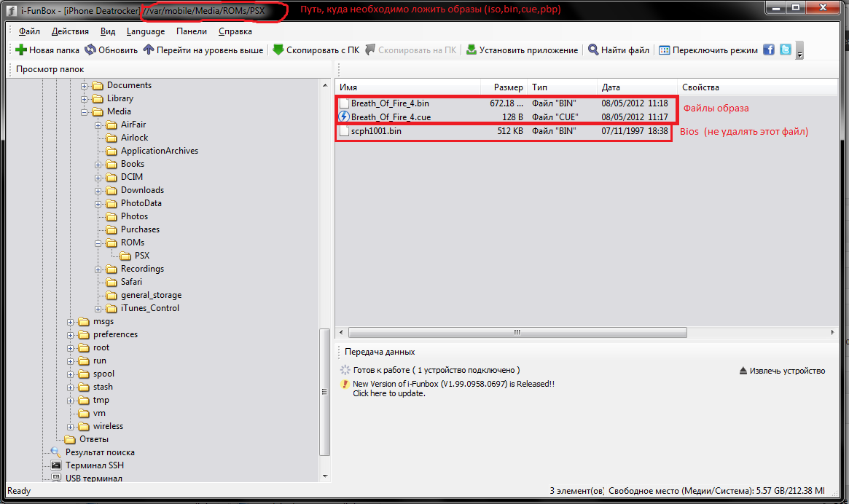
Task: Open the Действия menu
Action: [70, 31]
